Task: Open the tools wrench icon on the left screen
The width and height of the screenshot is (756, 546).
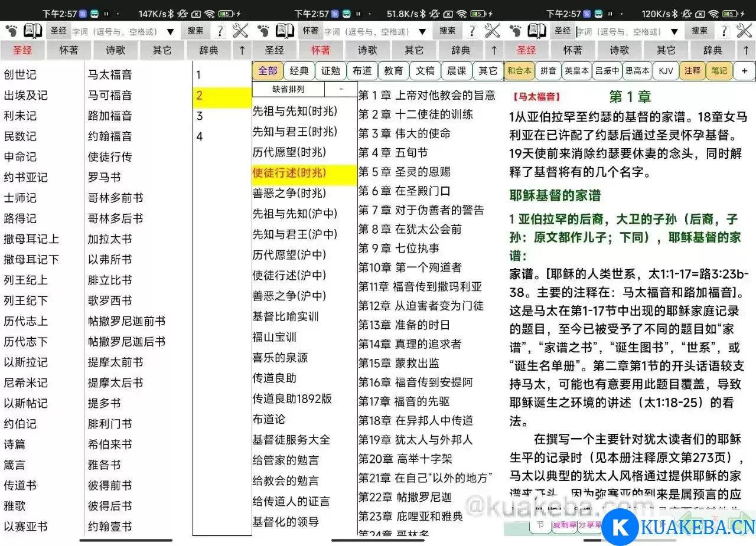Action: [x=240, y=31]
